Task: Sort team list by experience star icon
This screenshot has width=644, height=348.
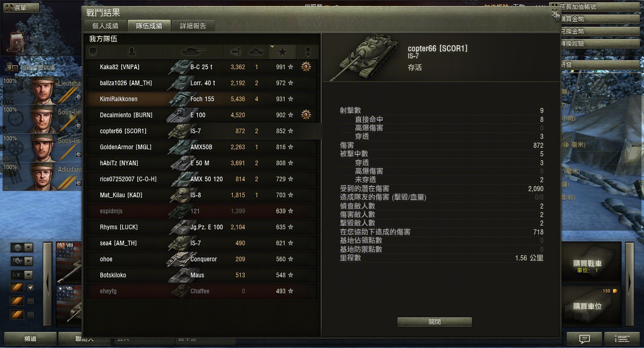Action: tap(282, 51)
